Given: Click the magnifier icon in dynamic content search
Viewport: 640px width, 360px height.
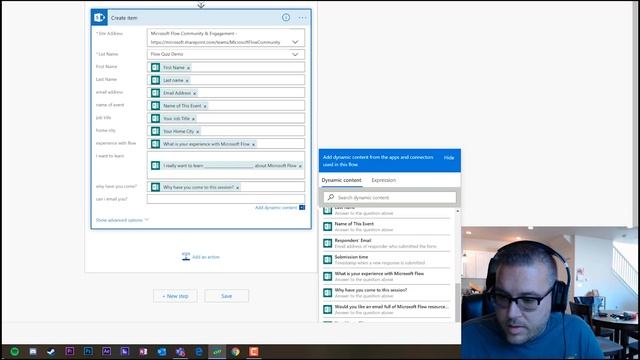Looking at the screenshot, I should (x=331, y=197).
